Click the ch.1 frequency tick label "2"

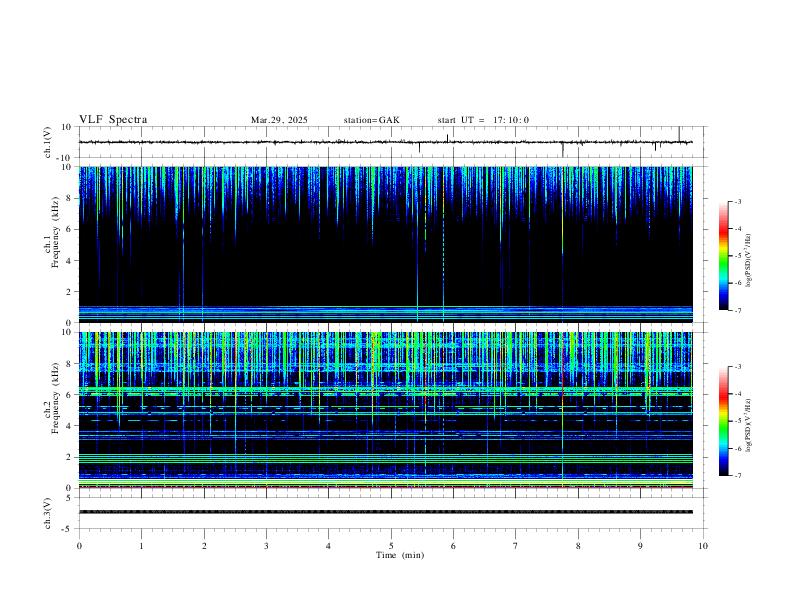(x=69, y=292)
